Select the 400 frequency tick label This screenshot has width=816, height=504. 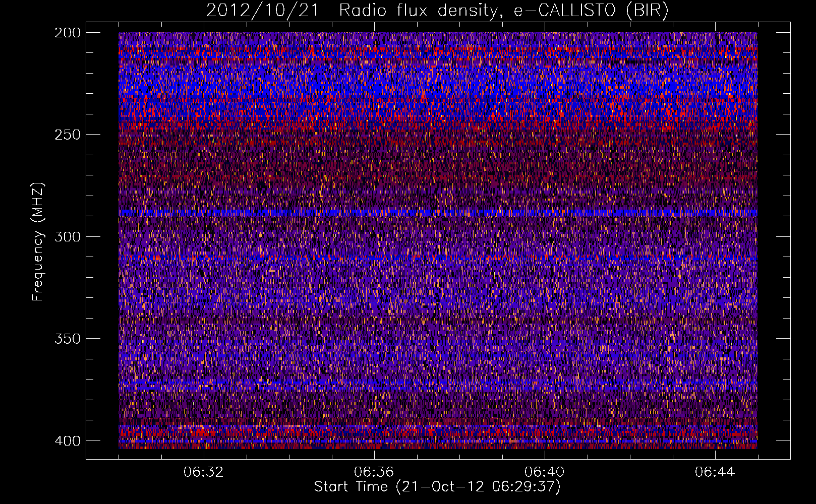click(x=67, y=440)
